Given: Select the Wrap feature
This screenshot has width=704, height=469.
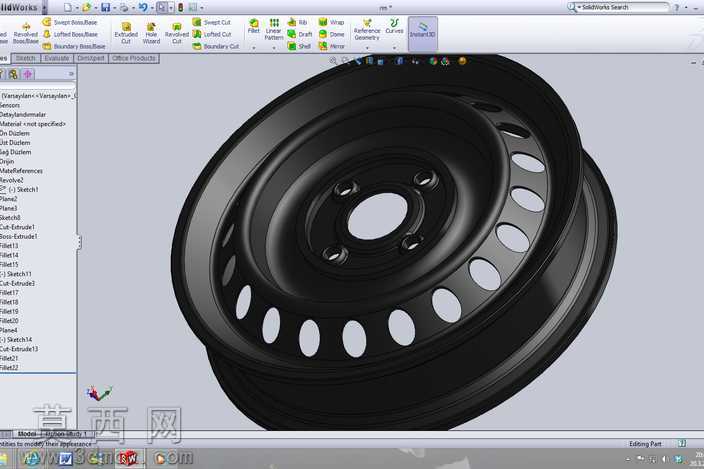Looking at the screenshot, I should 331,22.
